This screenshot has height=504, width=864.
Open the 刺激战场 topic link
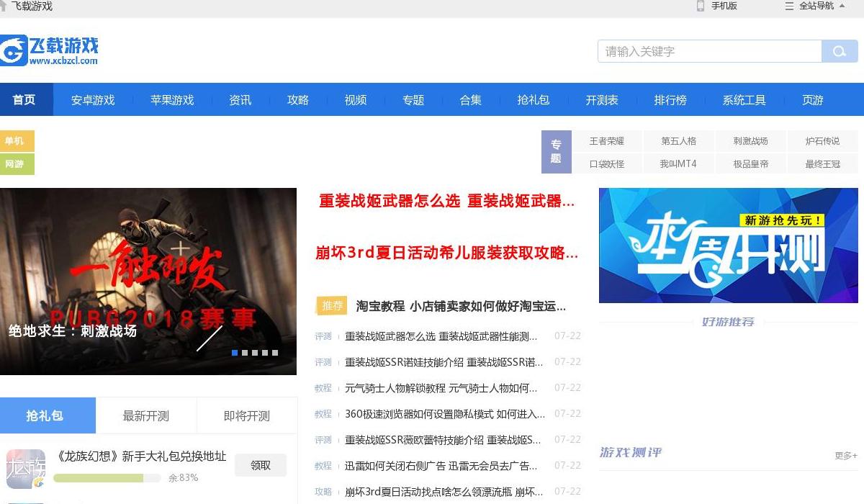(x=750, y=141)
